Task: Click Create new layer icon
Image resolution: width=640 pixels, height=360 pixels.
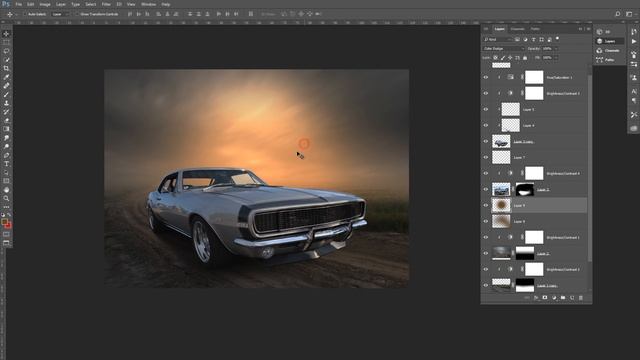Action: point(572,298)
